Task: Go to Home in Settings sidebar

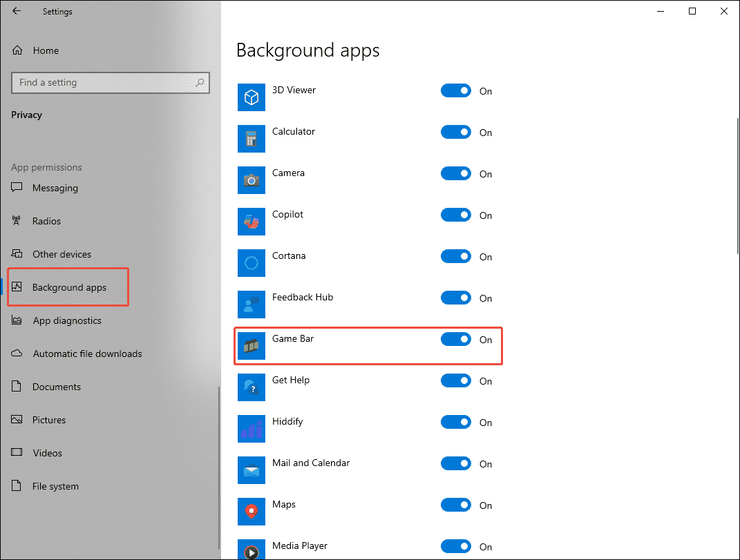Action: 46,50
